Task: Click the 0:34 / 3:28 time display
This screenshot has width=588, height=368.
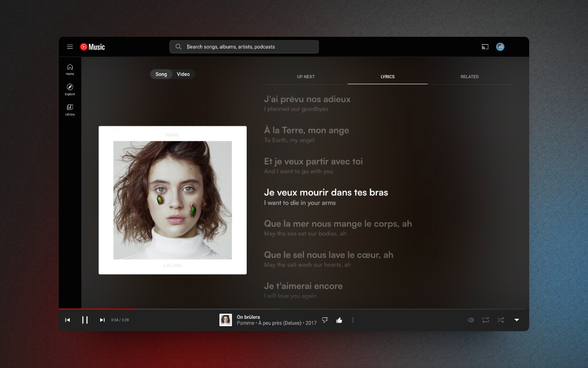Action: [x=120, y=320]
